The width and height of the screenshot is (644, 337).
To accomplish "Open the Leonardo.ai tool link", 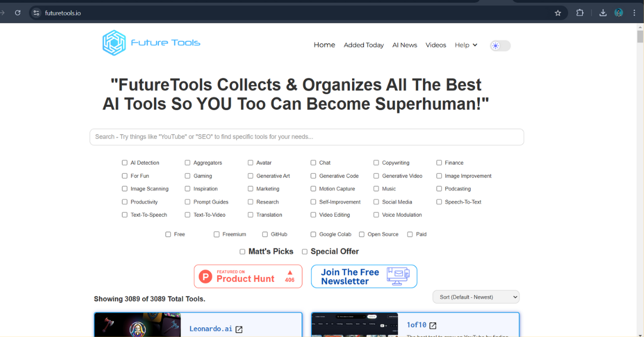I will [211, 328].
